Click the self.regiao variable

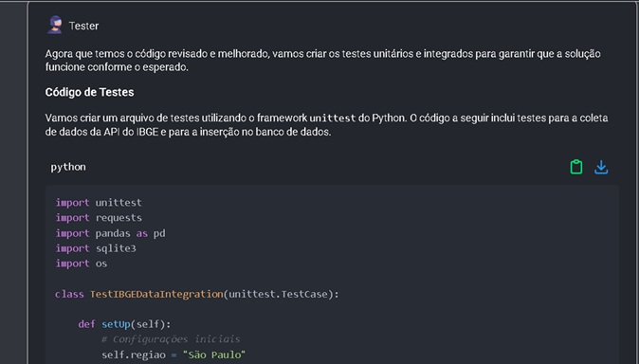(x=134, y=355)
